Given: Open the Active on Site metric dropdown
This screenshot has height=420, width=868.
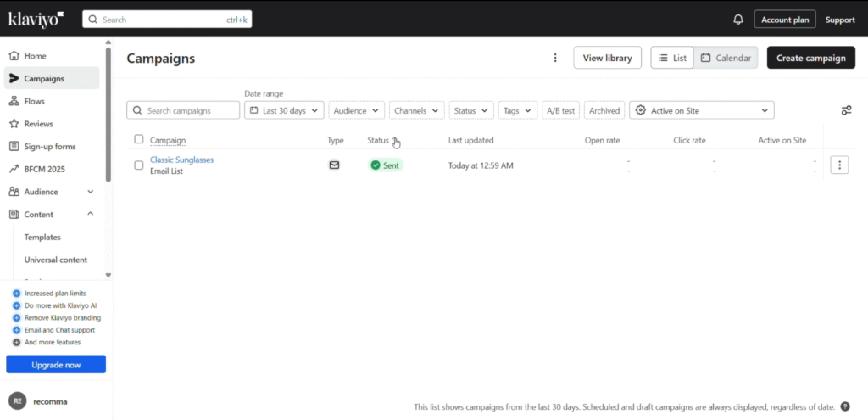Looking at the screenshot, I should (701, 110).
